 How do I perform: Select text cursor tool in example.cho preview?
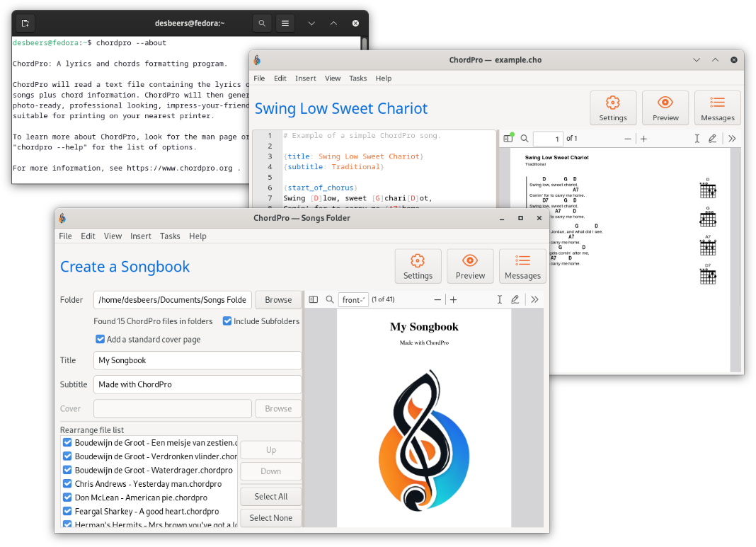coord(697,139)
